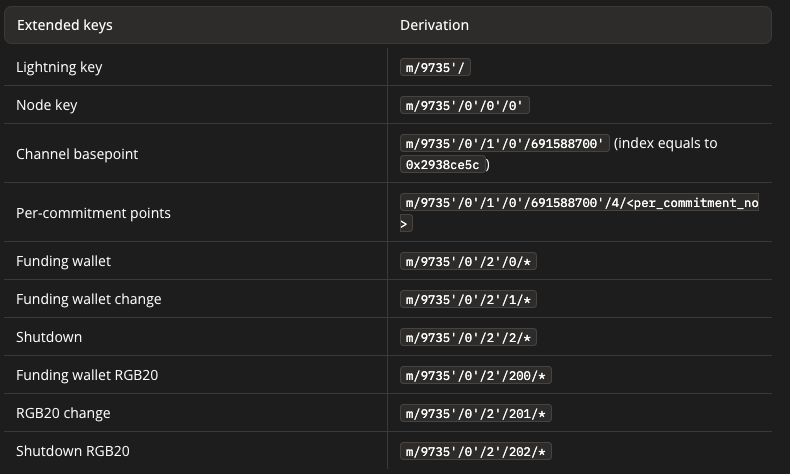
Task: Click the 0x2938ce5c index code
Action: click(x=442, y=164)
